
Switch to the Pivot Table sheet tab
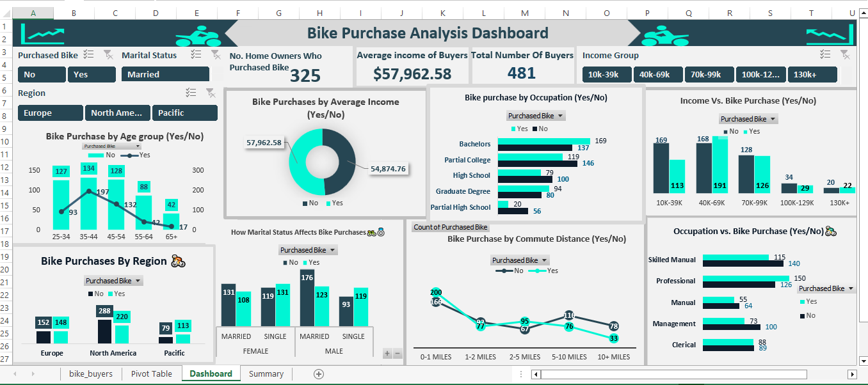click(x=151, y=374)
